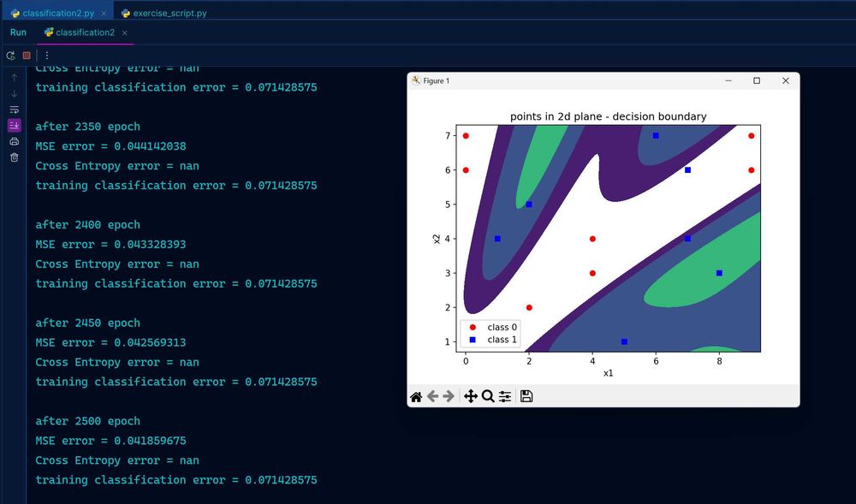Click the Run tool window label

tap(18, 33)
